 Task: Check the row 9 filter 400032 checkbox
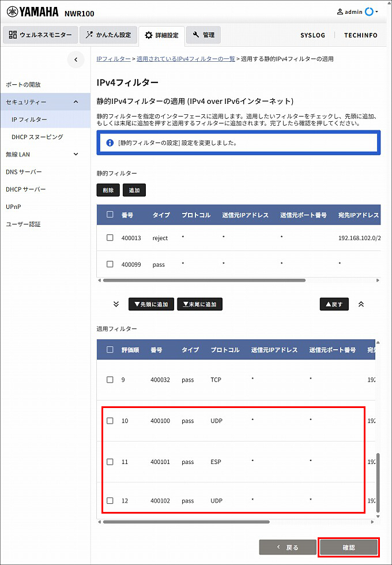pos(110,380)
